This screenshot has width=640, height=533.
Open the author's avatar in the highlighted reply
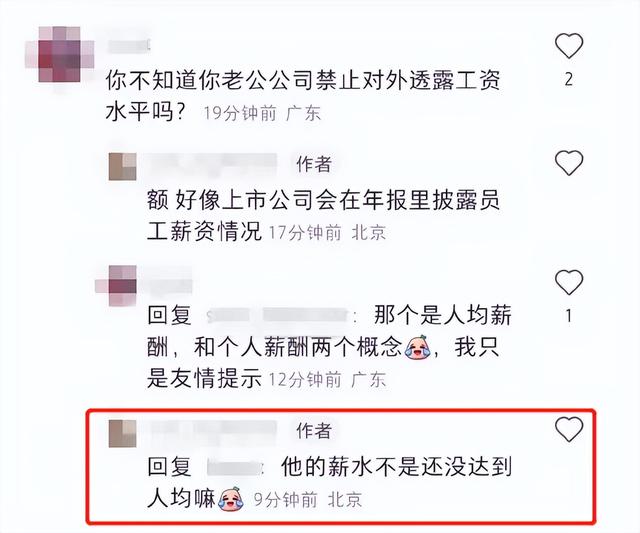coord(122,433)
